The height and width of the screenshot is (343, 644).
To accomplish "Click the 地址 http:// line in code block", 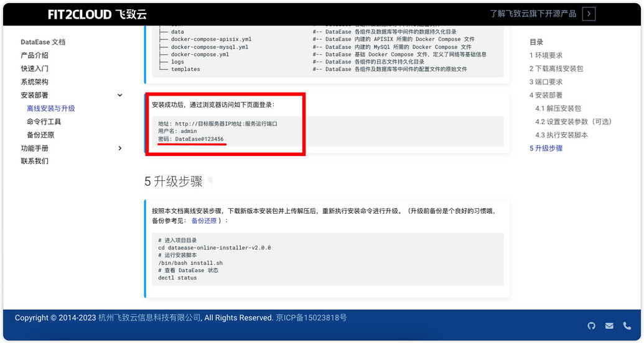I will pos(218,124).
